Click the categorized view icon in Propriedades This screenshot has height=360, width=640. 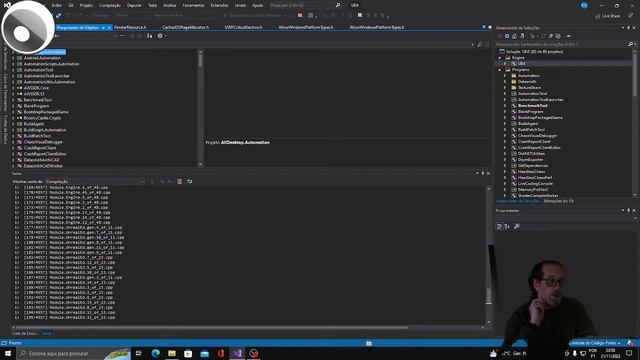click(x=499, y=226)
